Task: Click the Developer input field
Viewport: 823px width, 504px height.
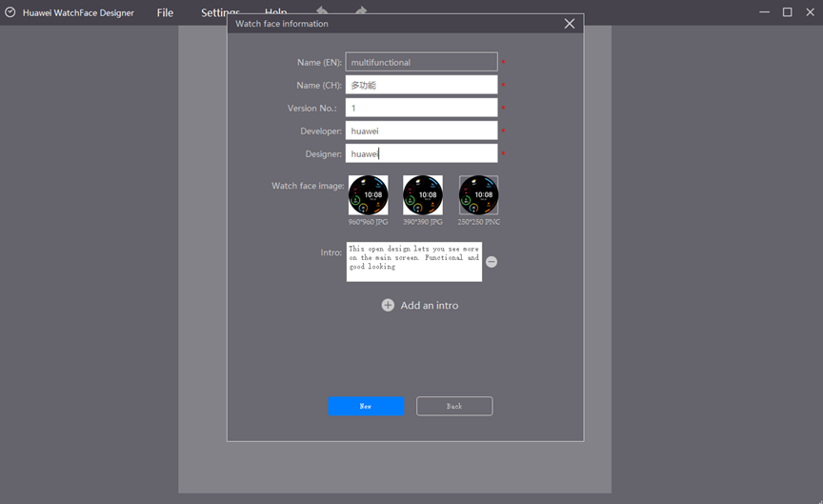Action: pyautogui.click(x=421, y=131)
